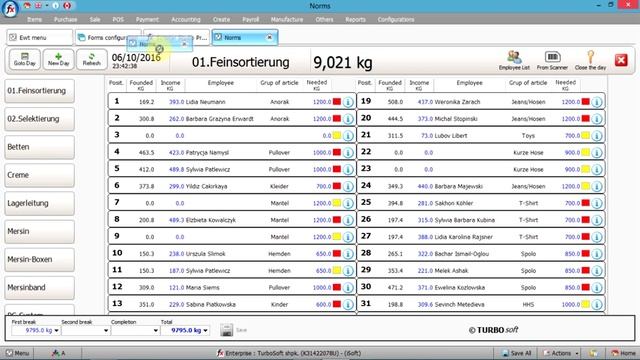Open the Configurations menu

pyautogui.click(x=396, y=20)
